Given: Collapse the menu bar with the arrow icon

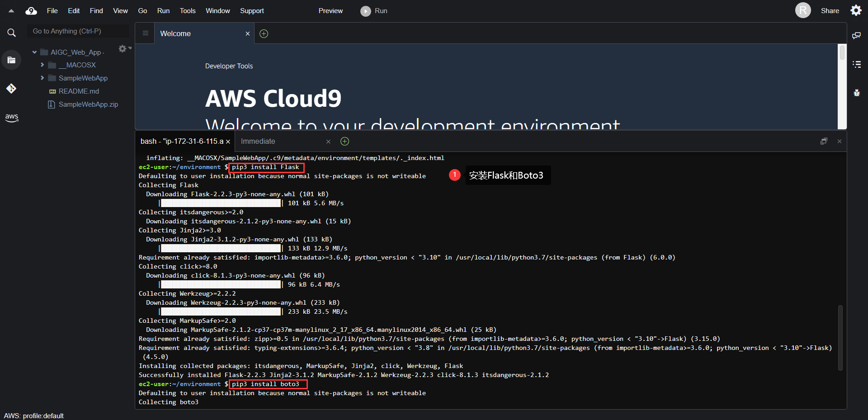Looking at the screenshot, I should point(11,11).
